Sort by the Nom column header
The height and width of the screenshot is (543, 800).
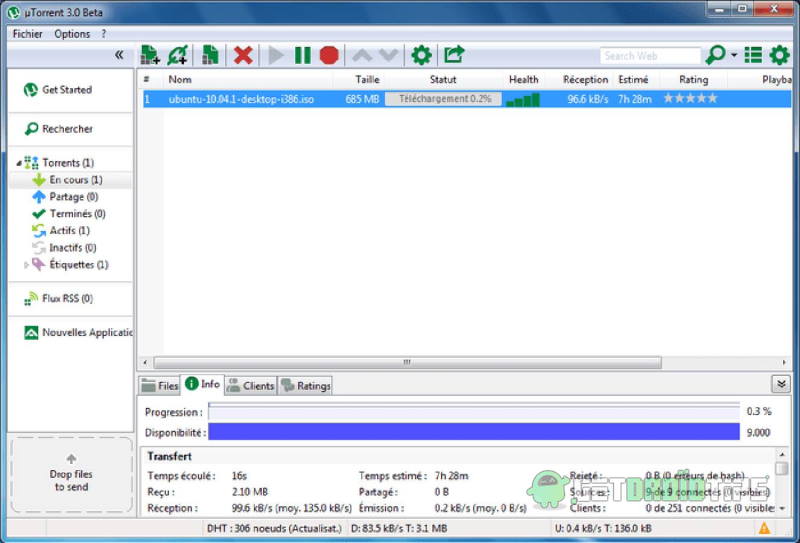tap(180, 80)
